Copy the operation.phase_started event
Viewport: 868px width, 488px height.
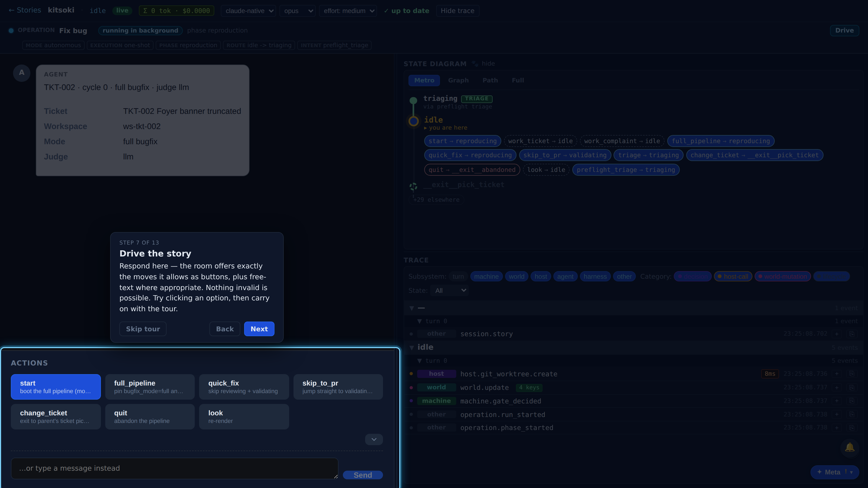(852, 428)
